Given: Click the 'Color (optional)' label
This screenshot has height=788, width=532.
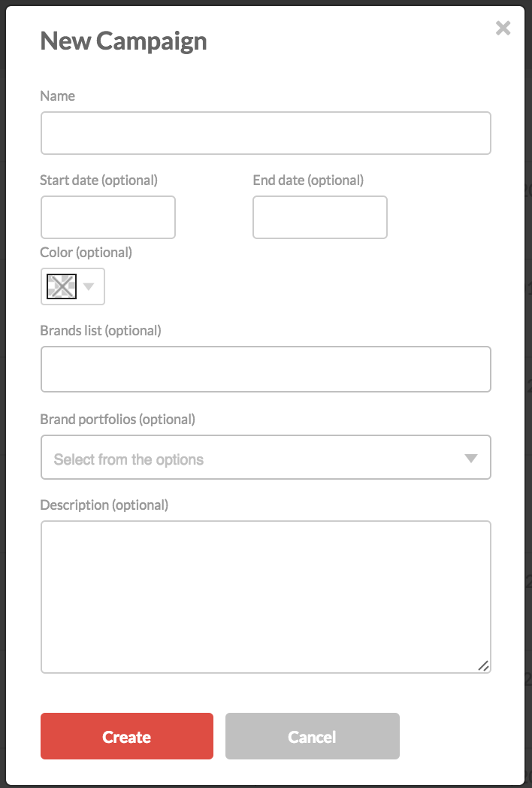Looking at the screenshot, I should (x=86, y=253).
